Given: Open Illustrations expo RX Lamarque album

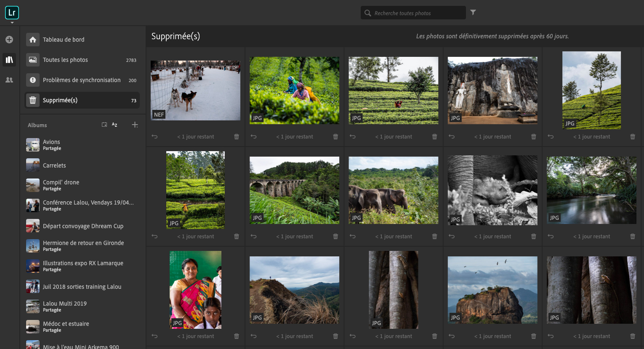Looking at the screenshot, I should [82, 266].
